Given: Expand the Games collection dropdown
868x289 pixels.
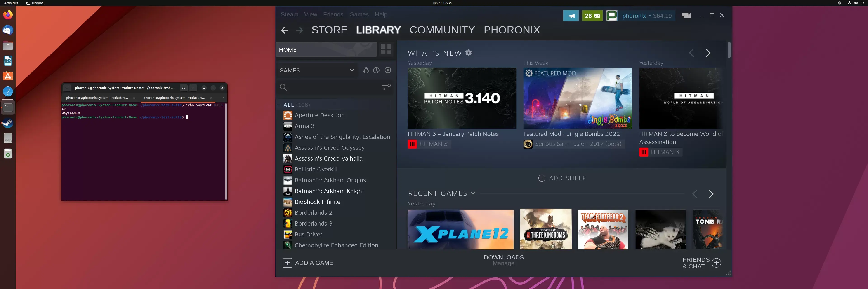Looking at the screenshot, I should pyautogui.click(x=352, y=70).
